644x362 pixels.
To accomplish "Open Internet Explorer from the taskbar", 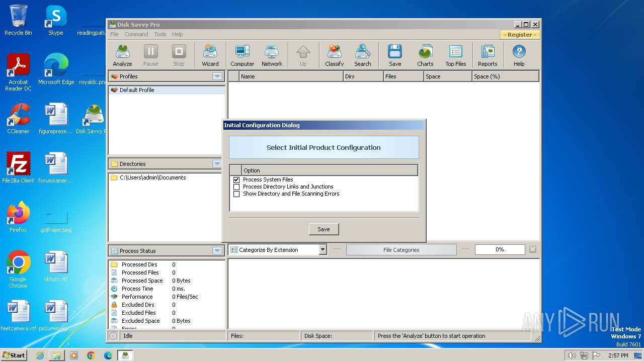I will [40, 355].
